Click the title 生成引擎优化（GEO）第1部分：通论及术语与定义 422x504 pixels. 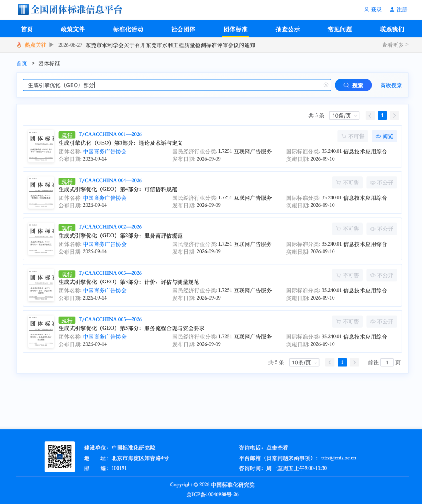pyautogui.click(x=121, y=143)
